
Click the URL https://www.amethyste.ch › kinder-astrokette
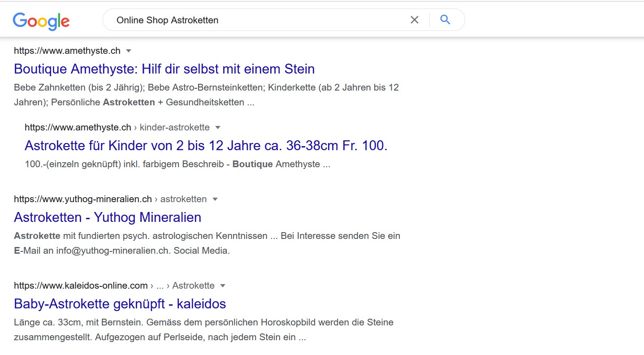117,127
